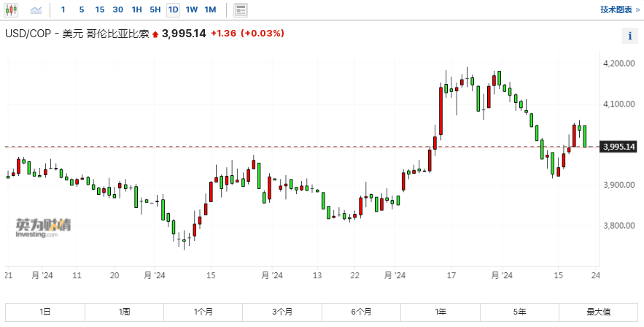The width and height of the screenshot is (644, 327).
Task: Choose the 1W weekly interval
Action: 191,10
